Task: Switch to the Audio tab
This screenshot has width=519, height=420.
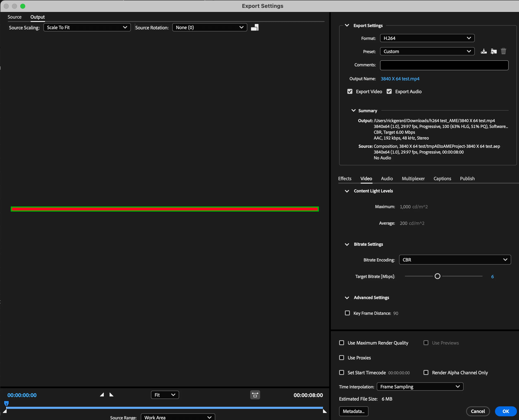Action: (x=387, y=179)
